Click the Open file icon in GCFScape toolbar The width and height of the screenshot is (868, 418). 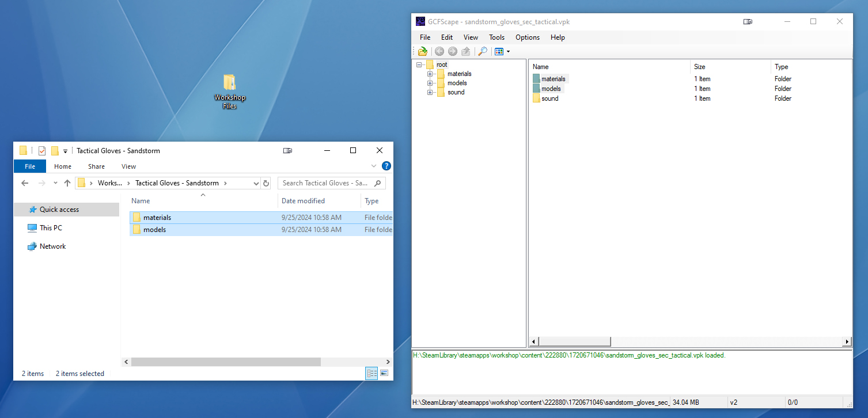(423, 51)
